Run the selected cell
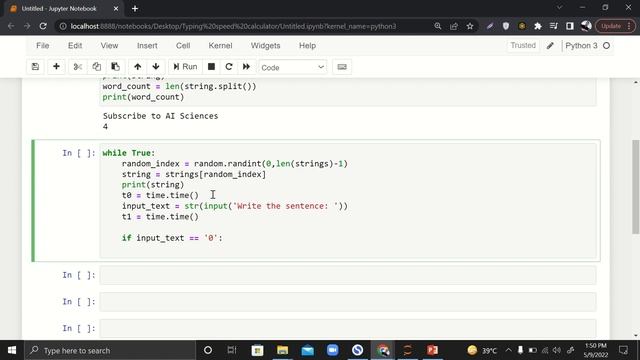Screen dimensions: 640x360 (185, 67)
